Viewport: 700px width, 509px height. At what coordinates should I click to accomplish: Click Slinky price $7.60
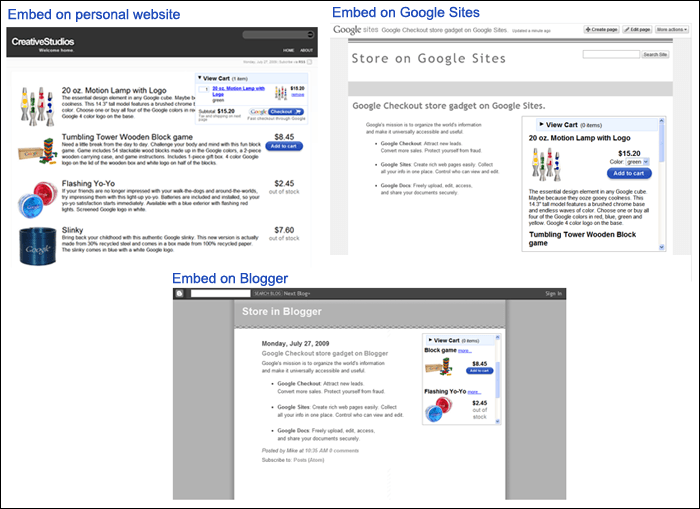click(x=284, y=230)
